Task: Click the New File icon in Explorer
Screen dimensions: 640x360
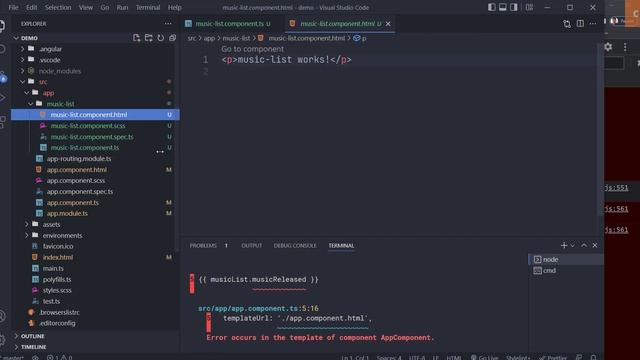Action: click(x=136, y=38)
